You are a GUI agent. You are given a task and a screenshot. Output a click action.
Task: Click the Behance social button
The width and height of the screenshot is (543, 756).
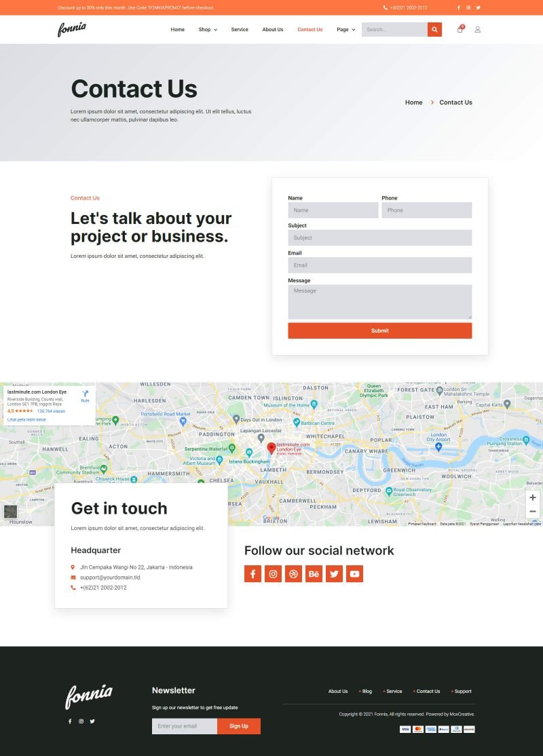click(x=314, y=573)
